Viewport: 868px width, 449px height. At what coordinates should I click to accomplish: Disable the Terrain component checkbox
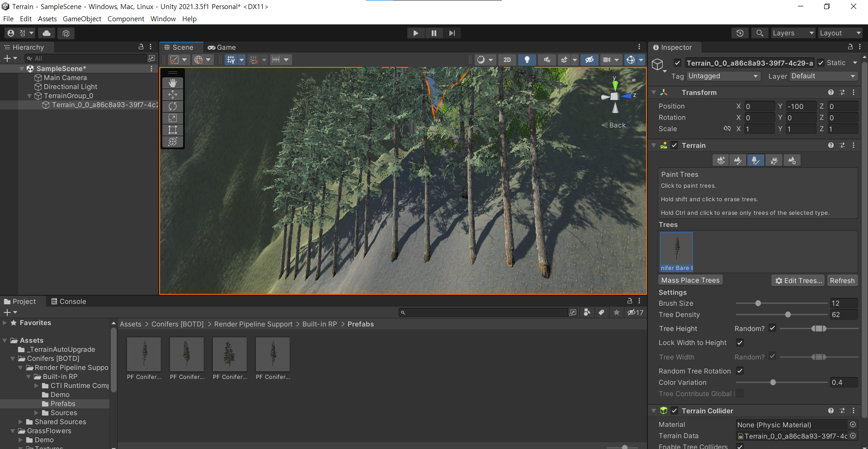[x=674, y=145]
